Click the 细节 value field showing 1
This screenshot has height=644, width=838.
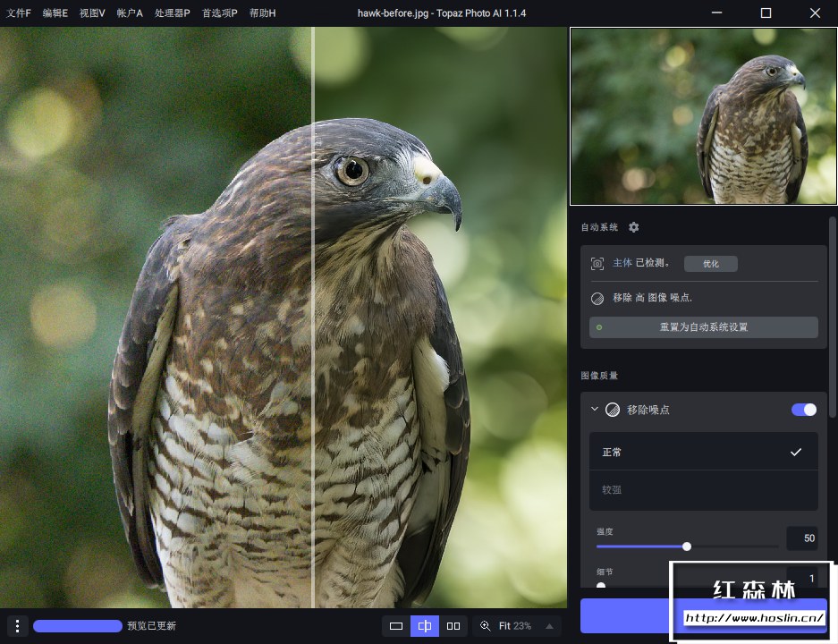coord(802,579)
